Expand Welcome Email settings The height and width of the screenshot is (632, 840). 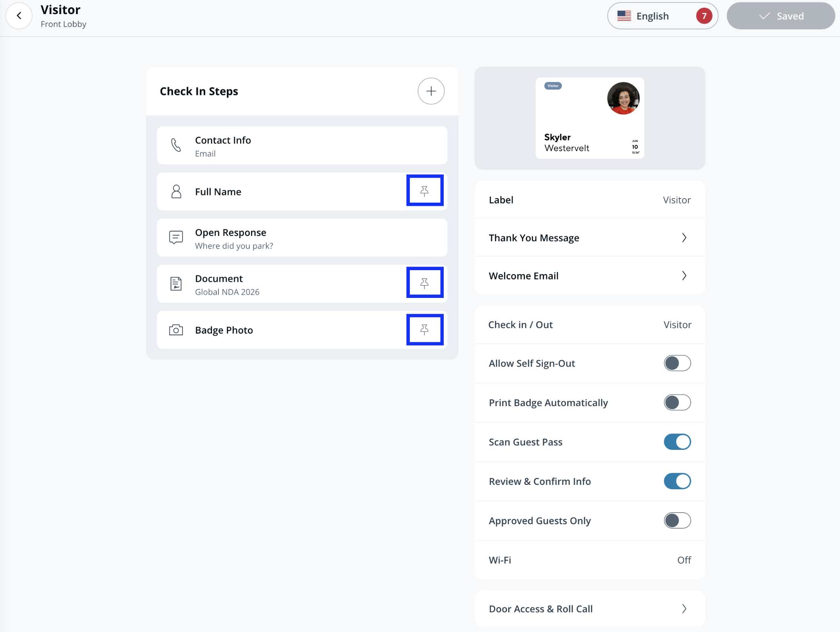click(x=589, y=276)
